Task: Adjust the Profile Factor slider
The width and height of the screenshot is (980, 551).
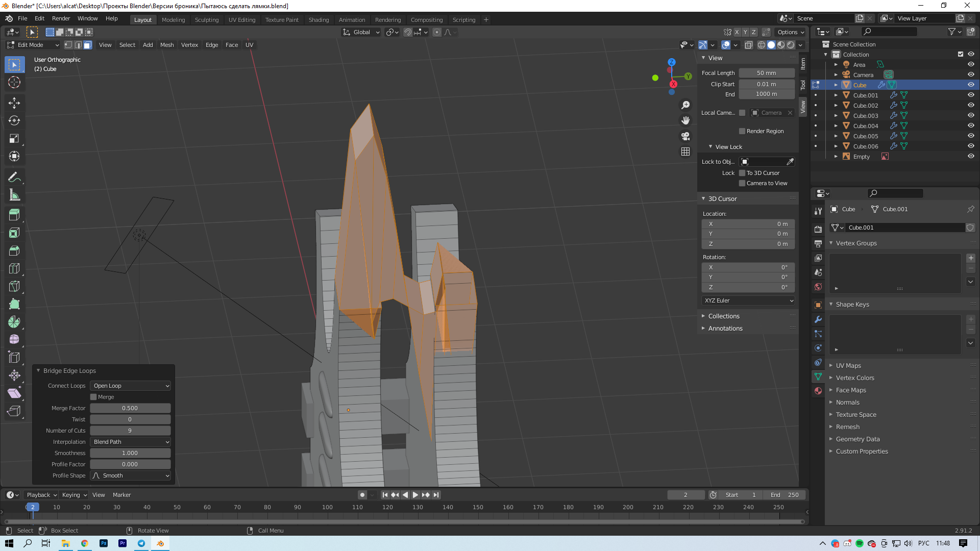Action: click(x=131, y=464)
